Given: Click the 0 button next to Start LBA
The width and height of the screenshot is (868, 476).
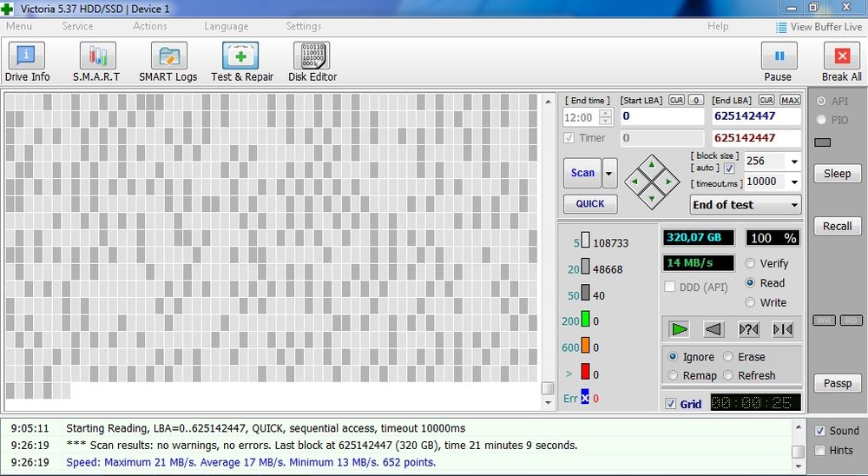Looking at the screenshot, I should point(696,100).
